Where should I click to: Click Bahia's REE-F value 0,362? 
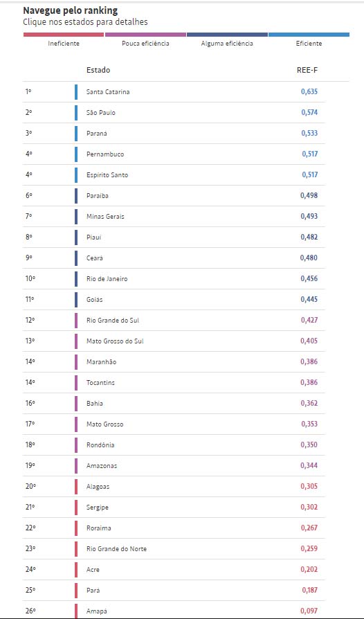pos(309,404)
